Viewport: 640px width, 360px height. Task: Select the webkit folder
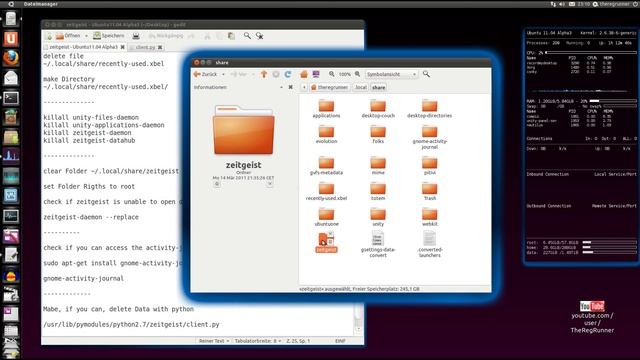[429, 217]
